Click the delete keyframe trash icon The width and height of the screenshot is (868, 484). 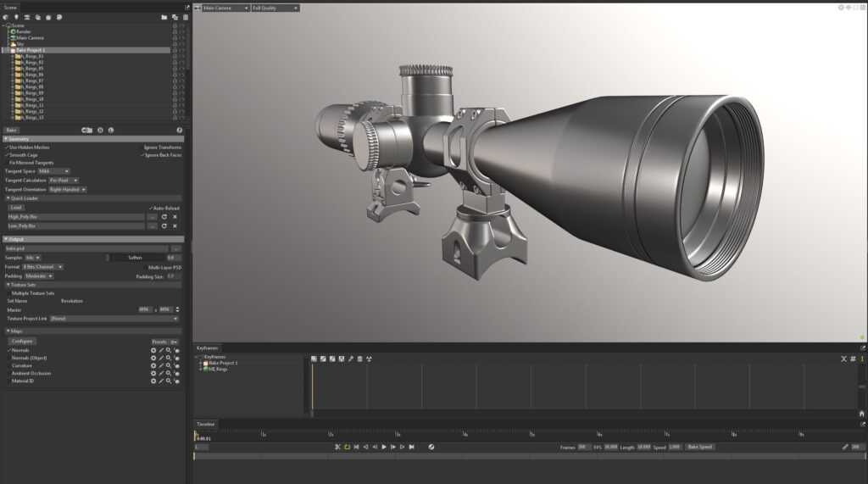(x=359, y=359)
